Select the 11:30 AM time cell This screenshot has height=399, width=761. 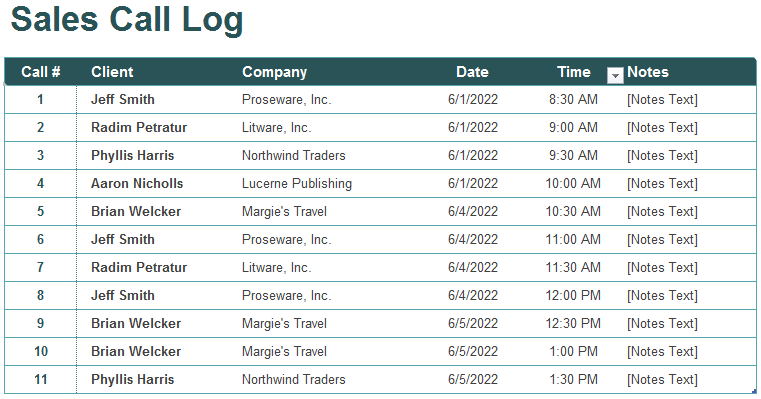coord(573,267)
